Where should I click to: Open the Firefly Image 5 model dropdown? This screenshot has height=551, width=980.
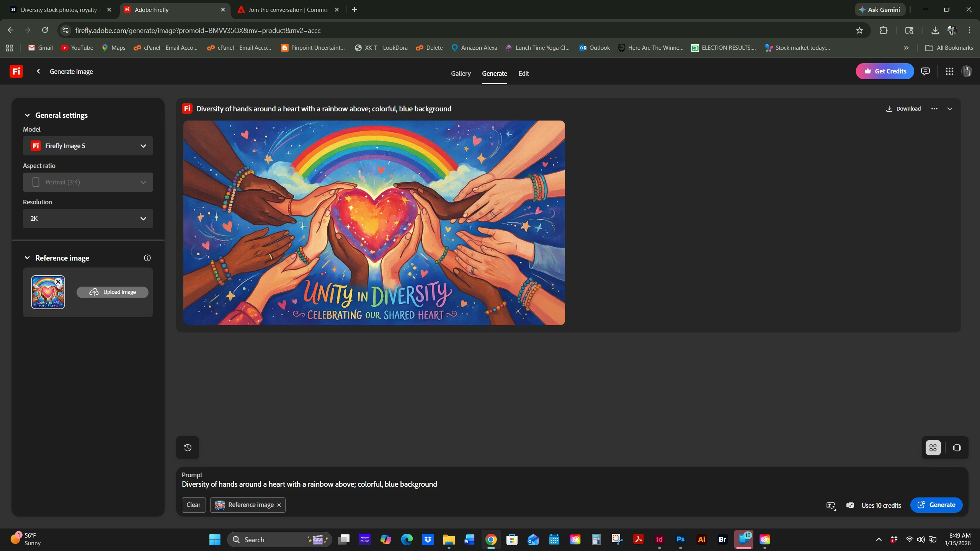(88, 146)
